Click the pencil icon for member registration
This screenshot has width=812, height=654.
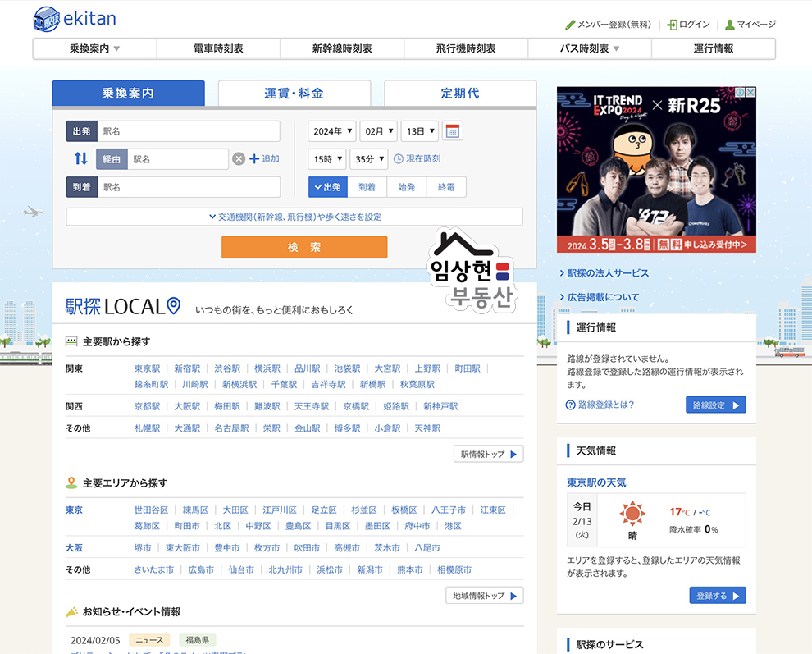[570, 25]
